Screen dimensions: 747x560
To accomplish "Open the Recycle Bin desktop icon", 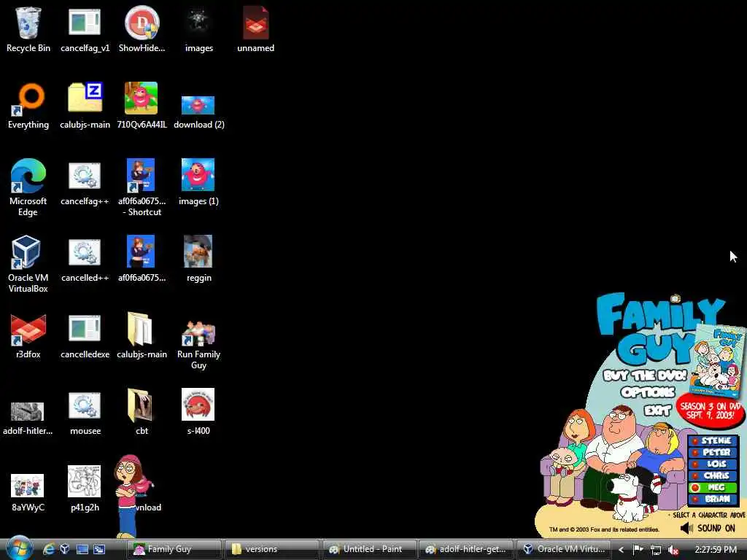I will pos(28,29).
